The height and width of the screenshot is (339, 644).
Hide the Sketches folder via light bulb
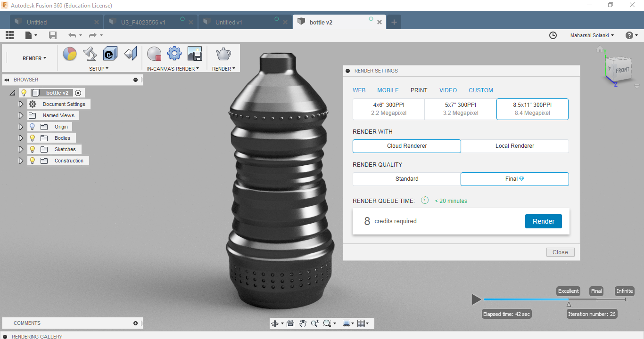(33, 149)
